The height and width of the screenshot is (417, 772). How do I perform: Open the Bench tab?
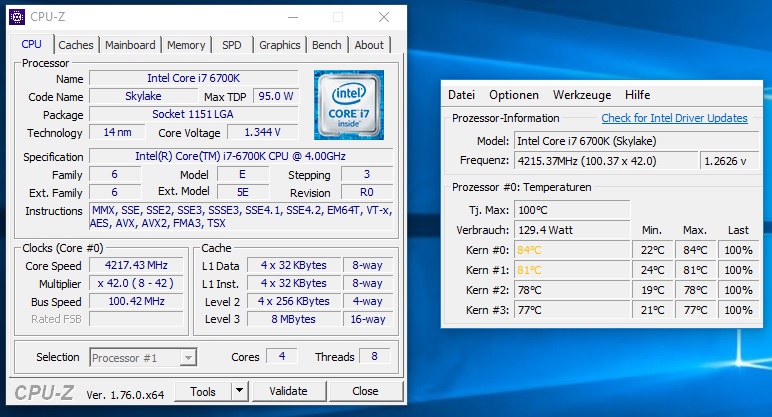(326, 45)
